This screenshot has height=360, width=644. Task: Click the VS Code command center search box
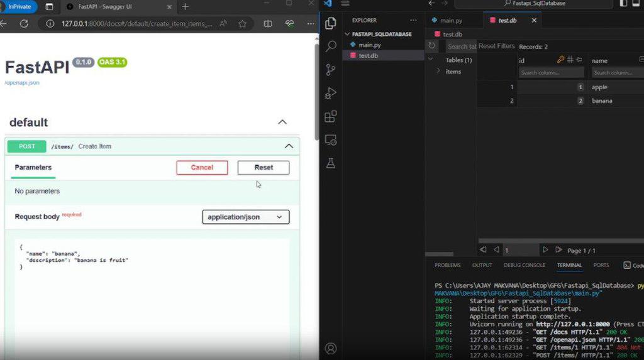point(534,3)
